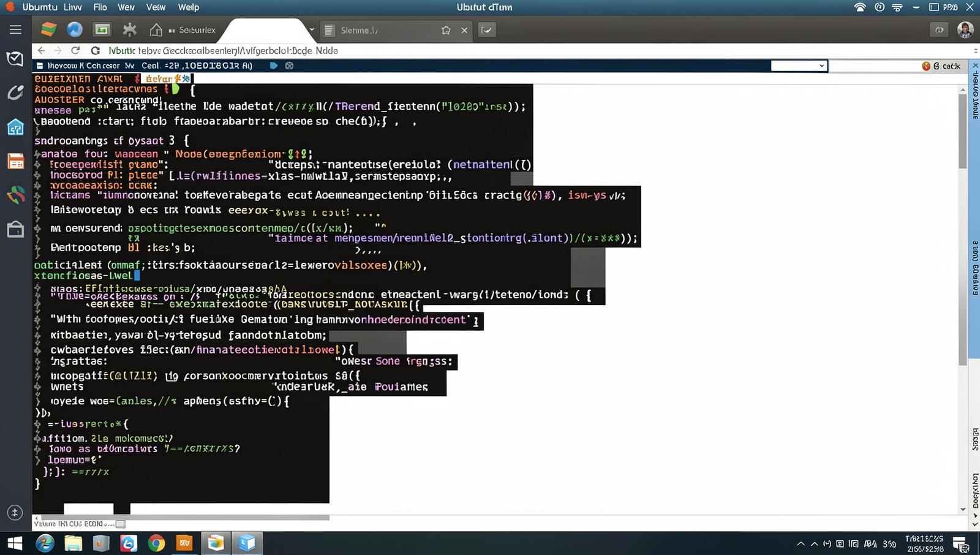Viewport: 980px width, 555px height.
Task: Open the Flo menu
Action: [100, 7]
